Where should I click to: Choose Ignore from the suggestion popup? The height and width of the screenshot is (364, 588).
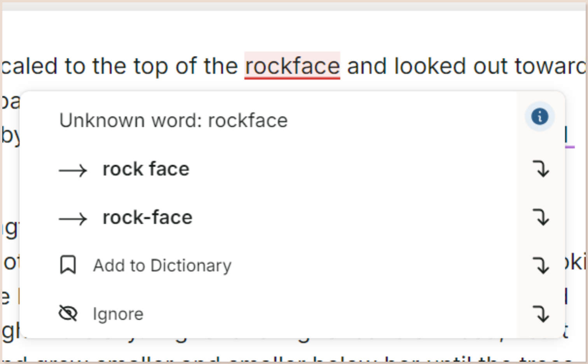[117, 313]
